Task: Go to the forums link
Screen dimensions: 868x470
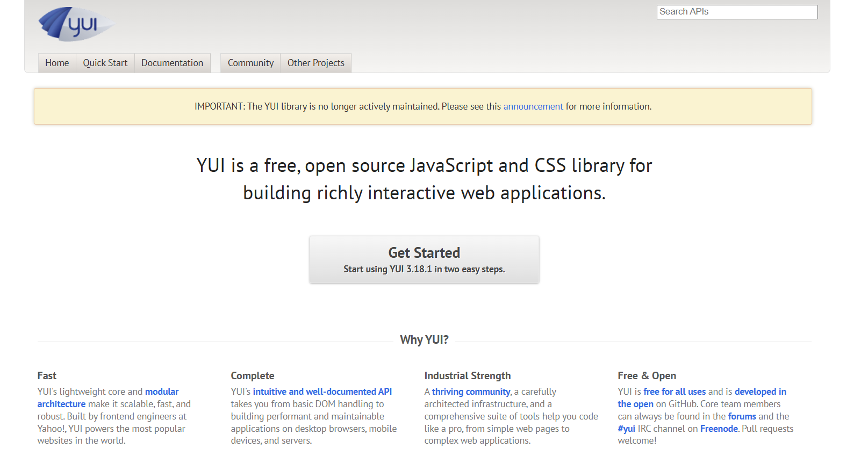Action: (x=742, y=416)
